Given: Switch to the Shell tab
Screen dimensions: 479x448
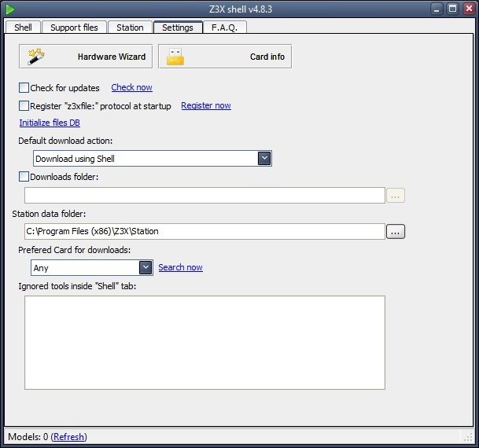Looking at the screenshot, I should pos(23,28).
